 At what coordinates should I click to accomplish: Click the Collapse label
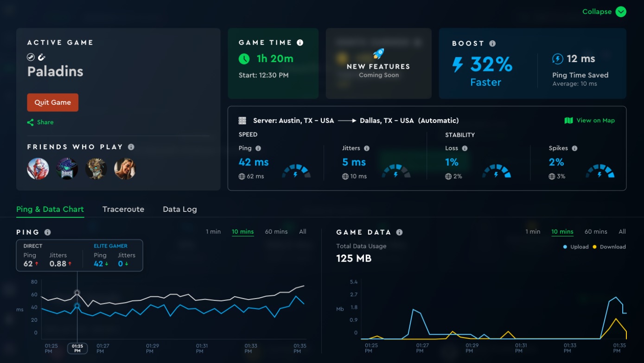click(x=597, y=12)
